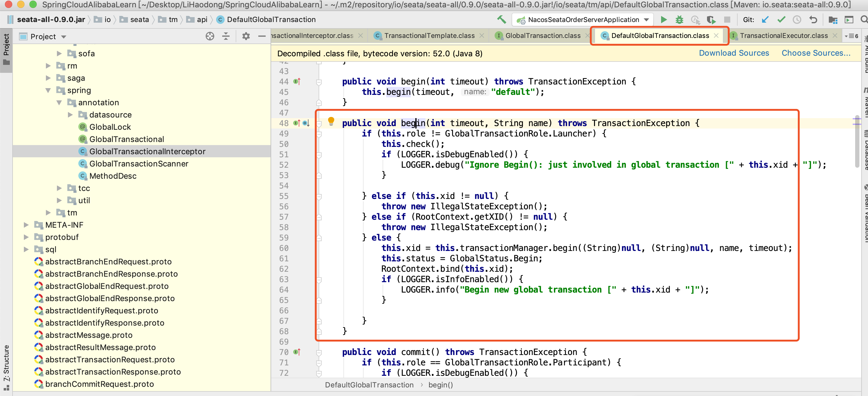
Task: Click the Download Sources link
Action: pyautogui.click(x=734, y=53)
